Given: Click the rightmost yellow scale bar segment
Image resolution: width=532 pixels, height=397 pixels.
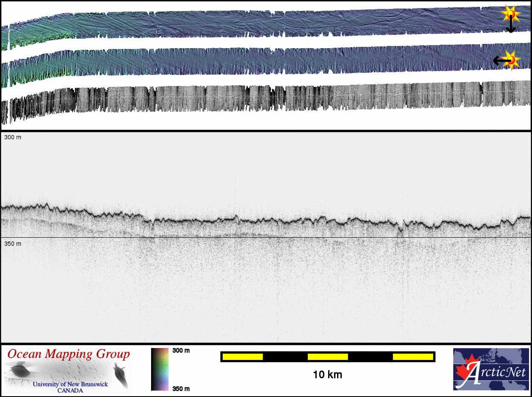Looking at the screenshot, I should click(x=412, y=357).
